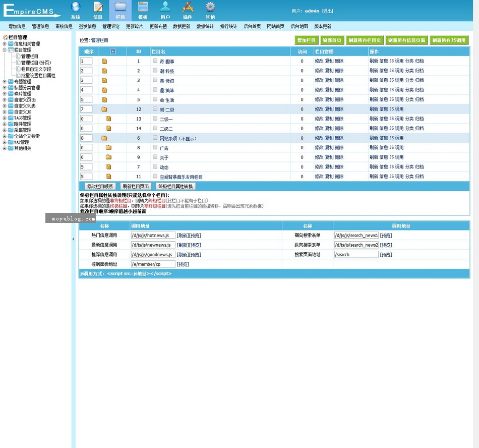Click the page icon in the 二级一 row
Screen dimensions: 479x448
coord(109,119)
